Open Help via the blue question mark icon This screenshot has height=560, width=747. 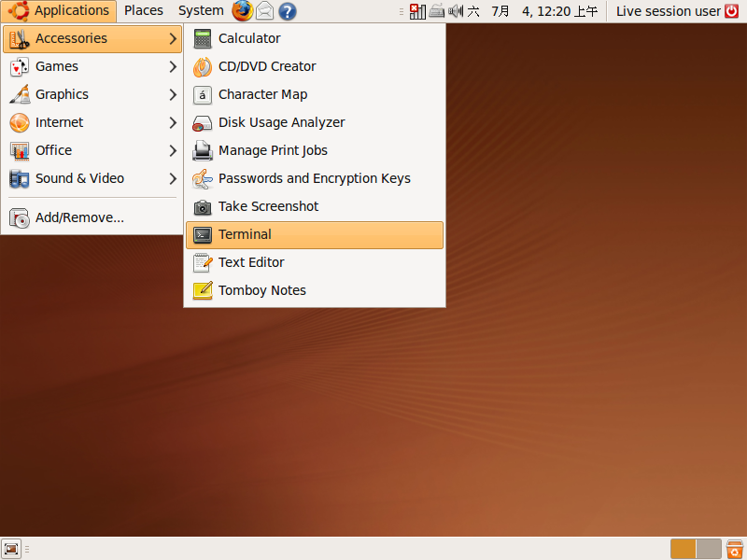coord(288,11)
